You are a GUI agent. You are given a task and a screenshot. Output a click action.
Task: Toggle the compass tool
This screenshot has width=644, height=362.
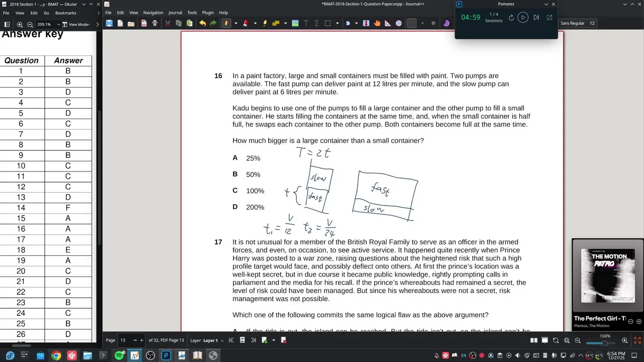(399, 23)
